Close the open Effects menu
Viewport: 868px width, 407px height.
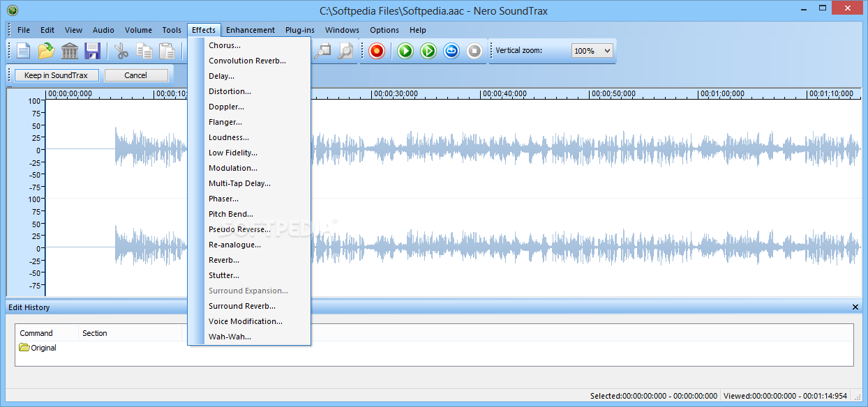point(204,30)
